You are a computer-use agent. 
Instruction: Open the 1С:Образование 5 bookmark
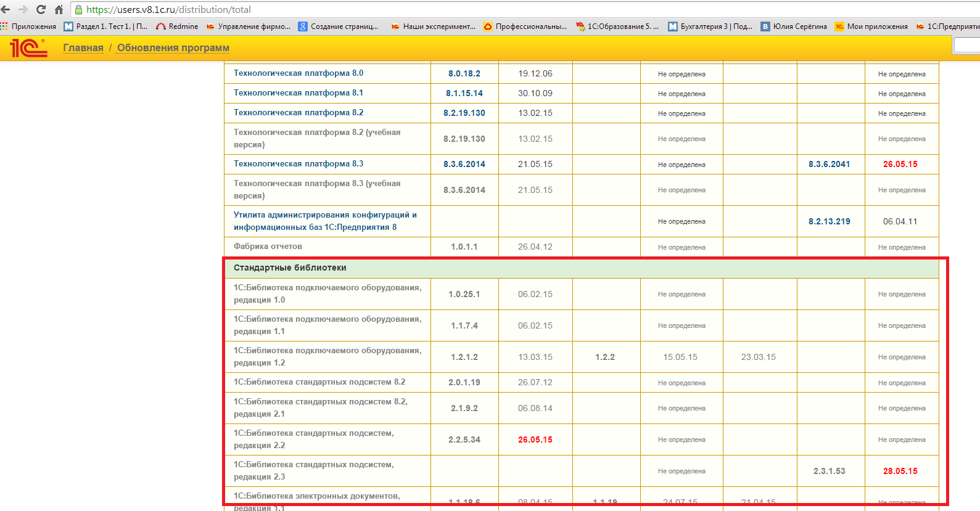pos(617,27)
